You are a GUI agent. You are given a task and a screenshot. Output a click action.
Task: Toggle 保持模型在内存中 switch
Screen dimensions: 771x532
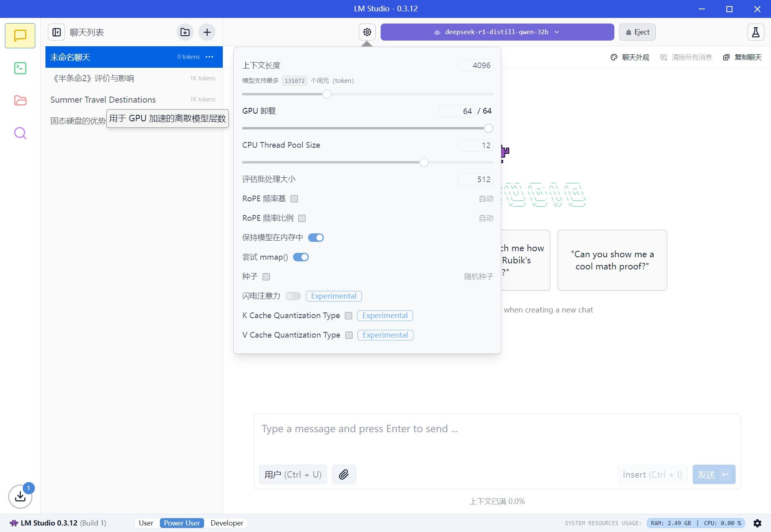316,238
